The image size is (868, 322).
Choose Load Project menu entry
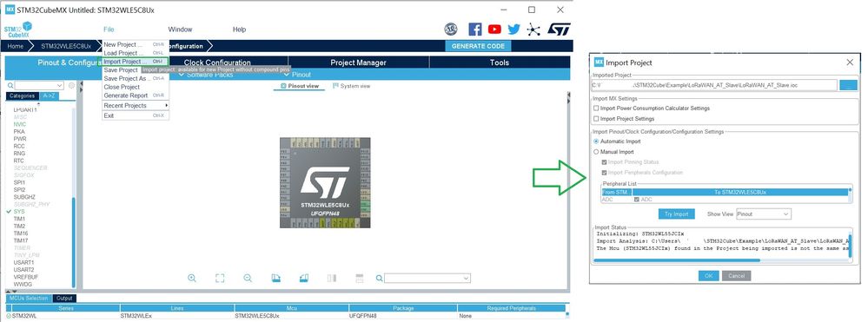[x=136, y=53]
